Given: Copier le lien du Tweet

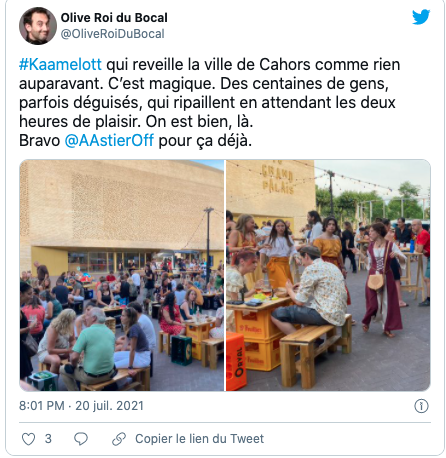Looking at the screenshot, I should (x=199, y=439).
